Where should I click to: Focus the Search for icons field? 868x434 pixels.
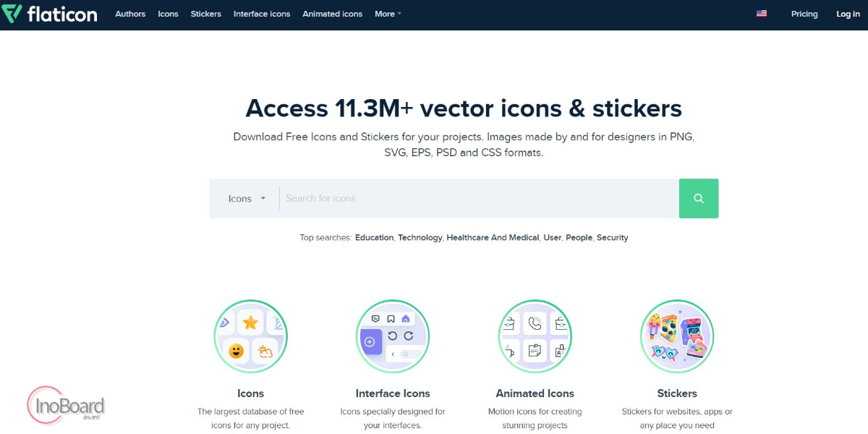(x=479, y=198)
